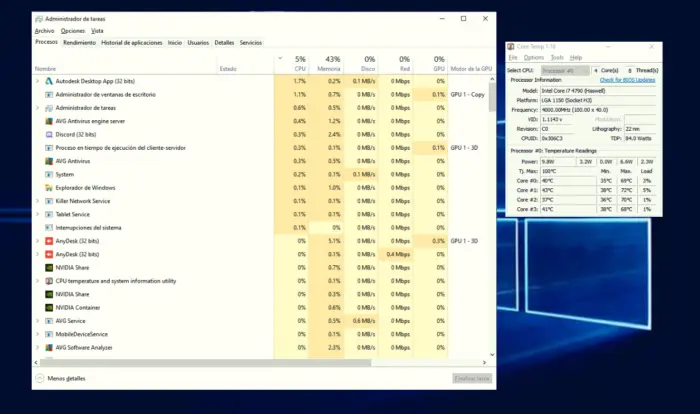
Task: Switch to the Inicio tab
Action: 175,43
